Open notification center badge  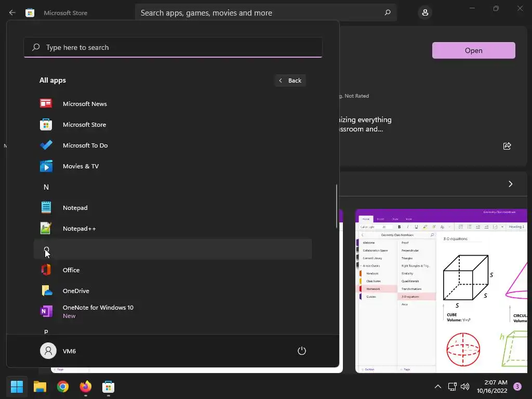[x=517, y=387]
